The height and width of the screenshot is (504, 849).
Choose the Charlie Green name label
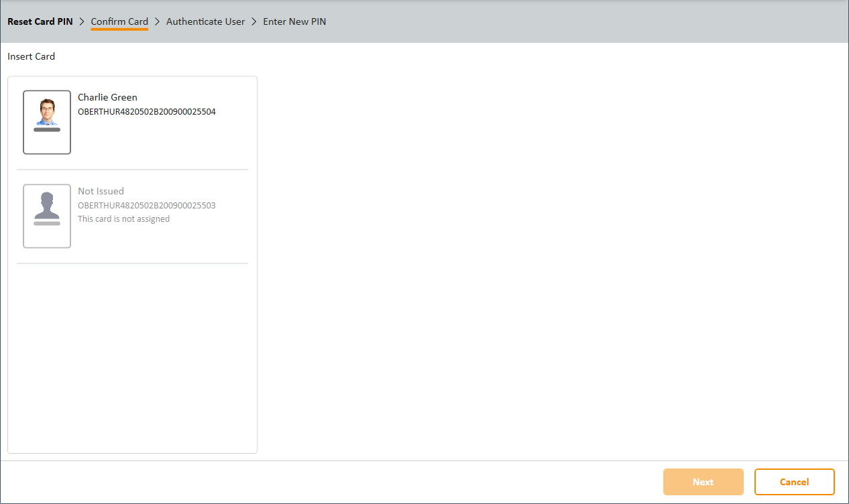click(x=107, y=97)
